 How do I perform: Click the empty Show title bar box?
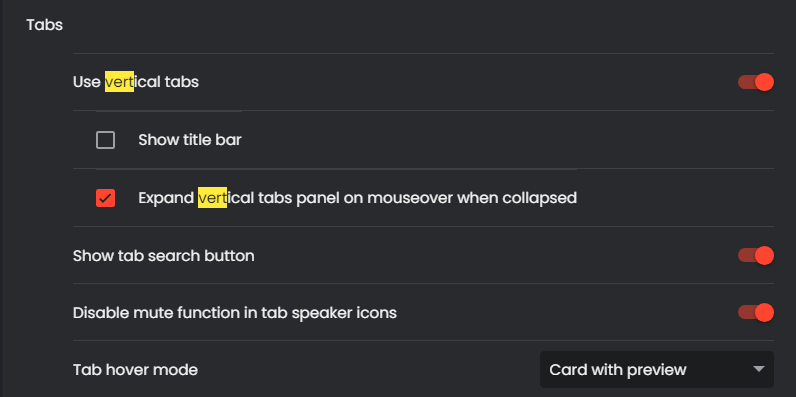[x=106, y=140]
